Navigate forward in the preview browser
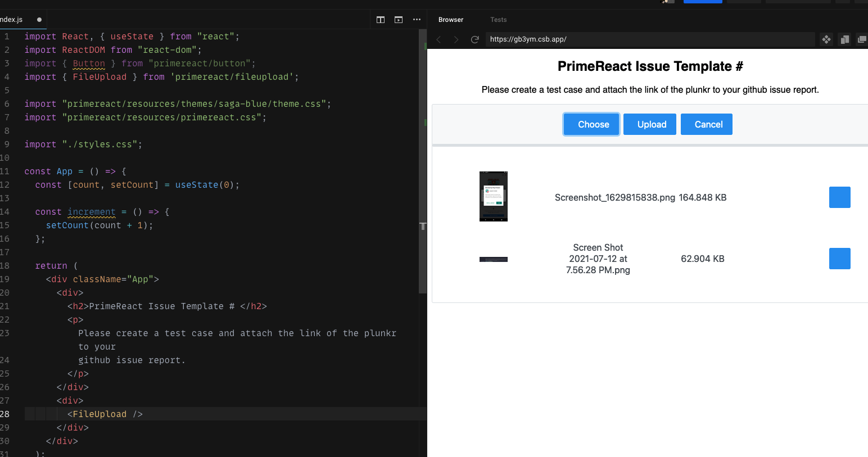 [x=456, y=39]
